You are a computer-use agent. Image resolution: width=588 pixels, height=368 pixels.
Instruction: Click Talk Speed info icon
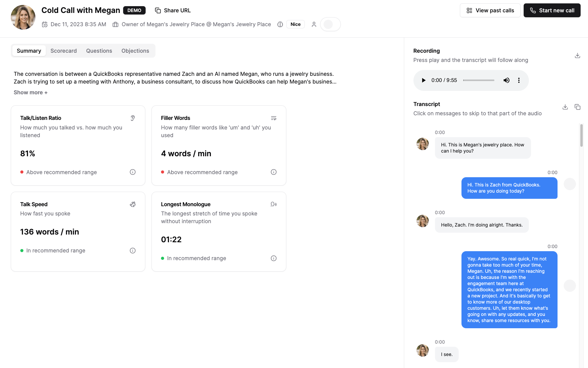132,251
